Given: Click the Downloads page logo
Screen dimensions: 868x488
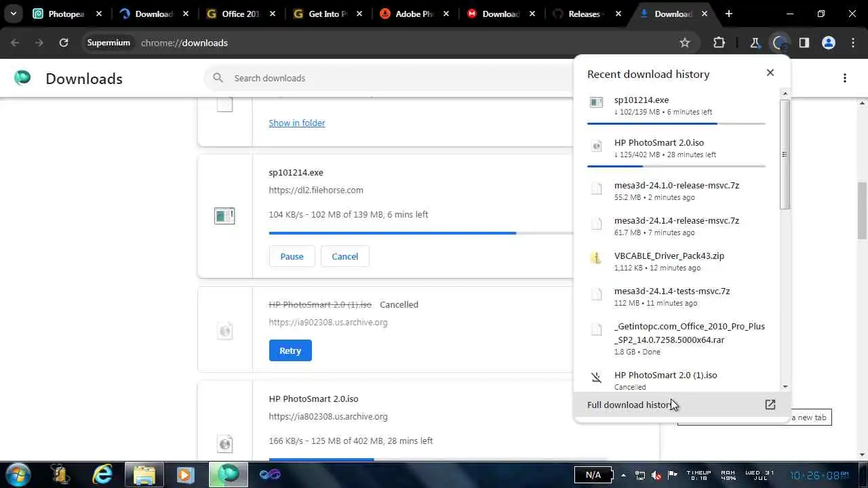Looking at the screenshot, I should 22,78.
